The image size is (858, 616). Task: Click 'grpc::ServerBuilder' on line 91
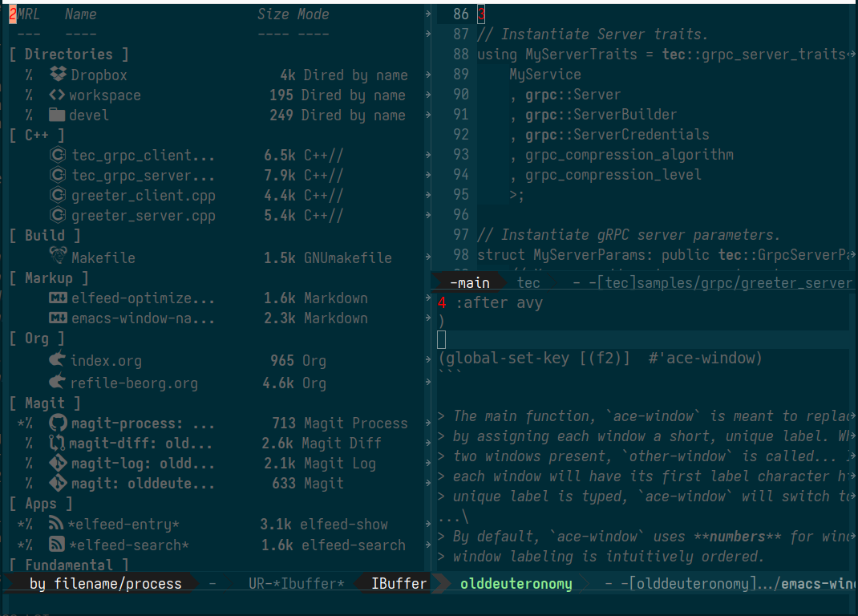coord(601,115)
